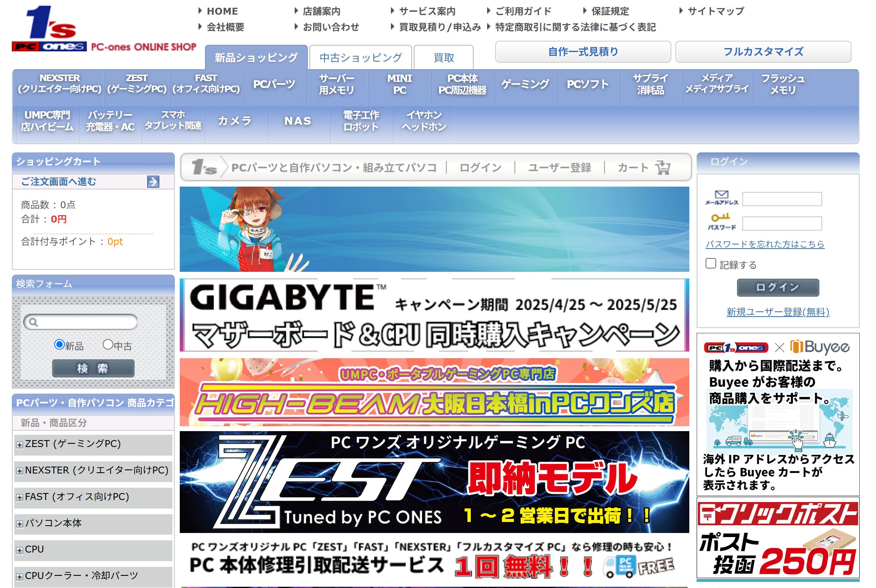This screenshot has width=876, height=588.
Task: Expand the CPUクーラー・冷却パーツ category
Action: click(19, 577)
